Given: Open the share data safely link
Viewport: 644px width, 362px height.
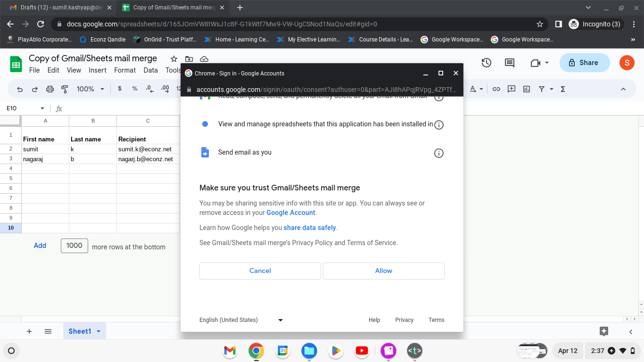Looking at the screenshot, I should pos(310,228).
